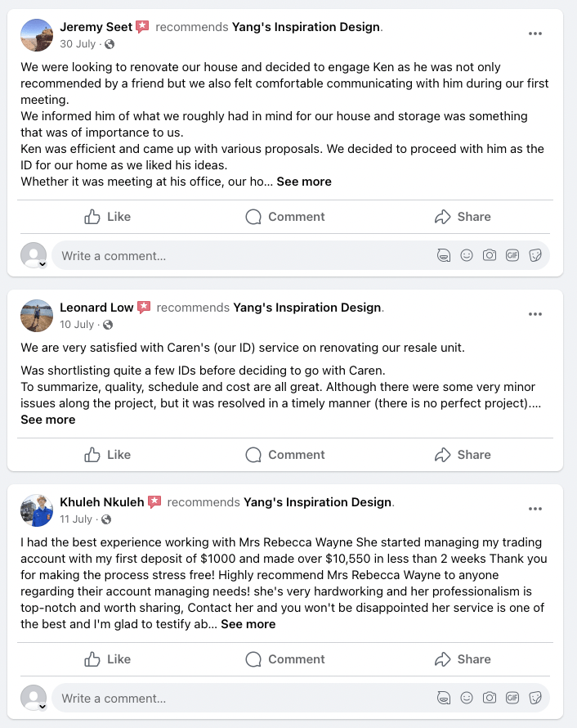Click Share on Leonard Low's post
The height and width of the screenshot is (728, 577).
(463, 455)
